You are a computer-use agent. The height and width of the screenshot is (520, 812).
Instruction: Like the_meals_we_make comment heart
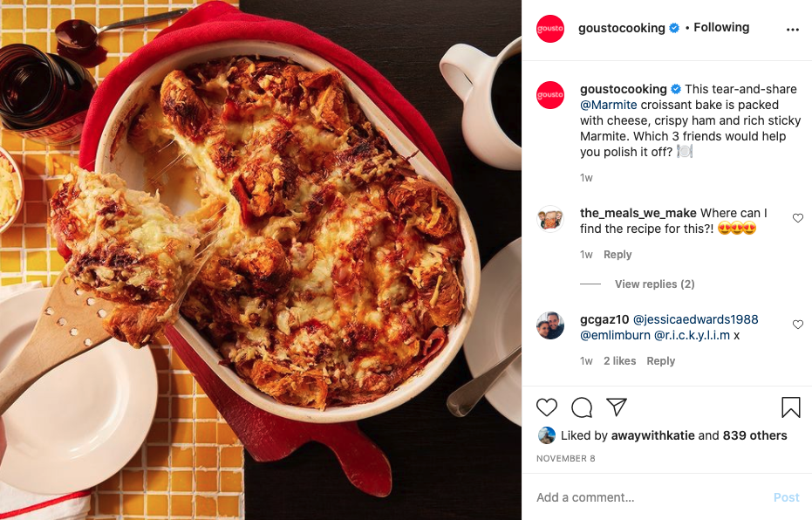797,218
